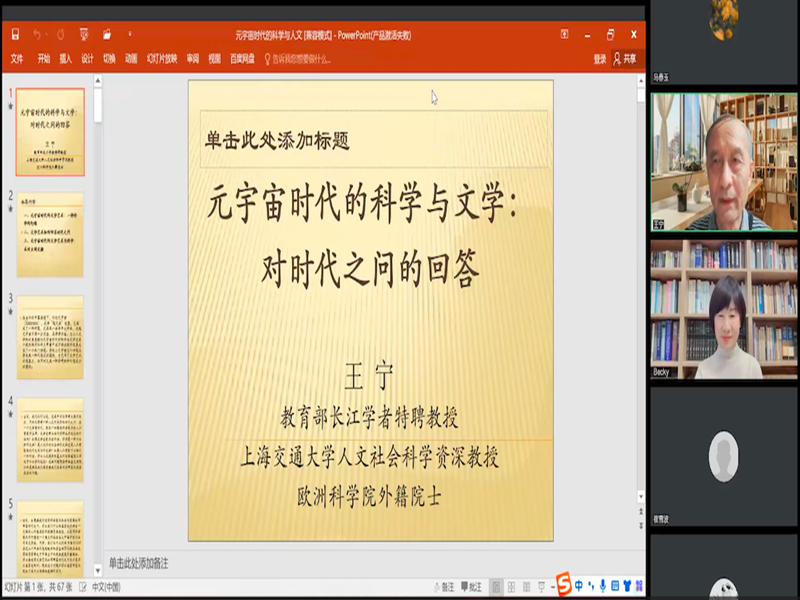Open the Ribbon Display Options dropdown
800x600 pixels.
564,35
